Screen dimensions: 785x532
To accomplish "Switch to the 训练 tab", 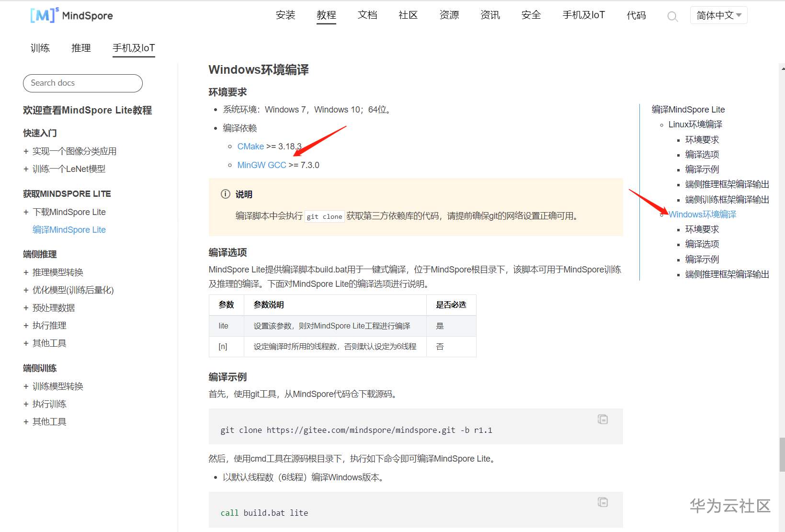I will coord(40,48).
